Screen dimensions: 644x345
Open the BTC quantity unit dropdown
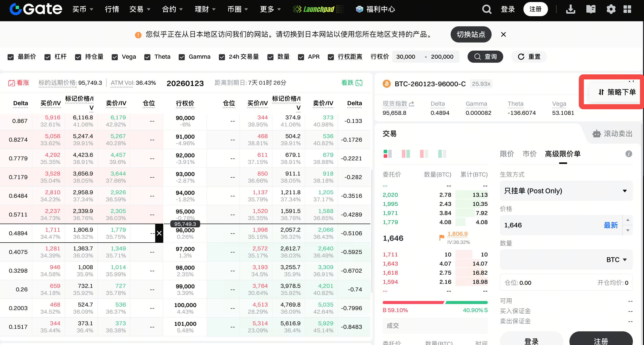tap(616, 260)
